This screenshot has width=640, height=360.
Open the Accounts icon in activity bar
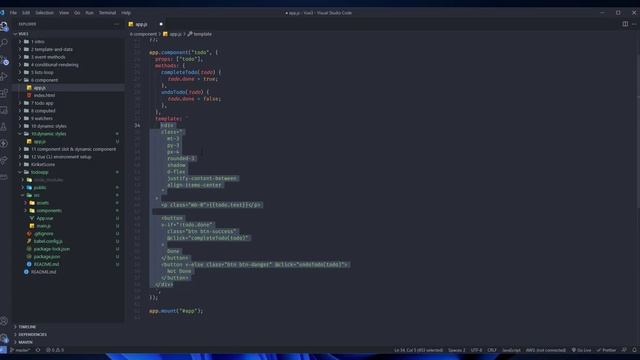click(4, 321)
